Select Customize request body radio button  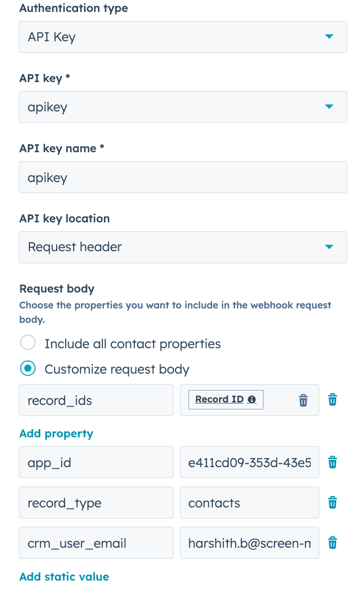(x=28, y=368)
